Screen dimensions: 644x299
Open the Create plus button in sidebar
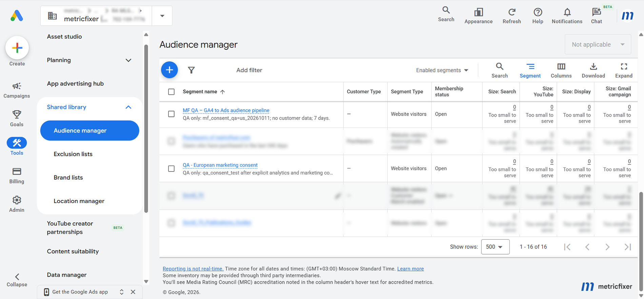(x=17, y=48)
